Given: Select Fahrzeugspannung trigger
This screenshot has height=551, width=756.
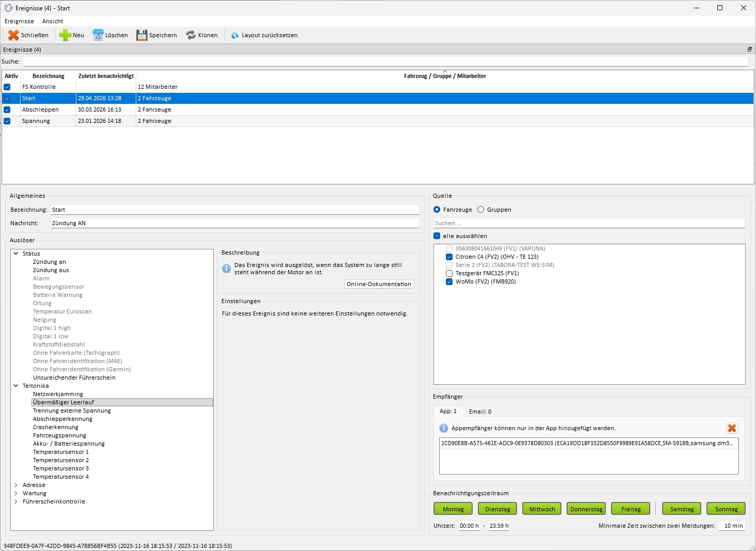Looking at the screenshot, I should tap(59, 435).
